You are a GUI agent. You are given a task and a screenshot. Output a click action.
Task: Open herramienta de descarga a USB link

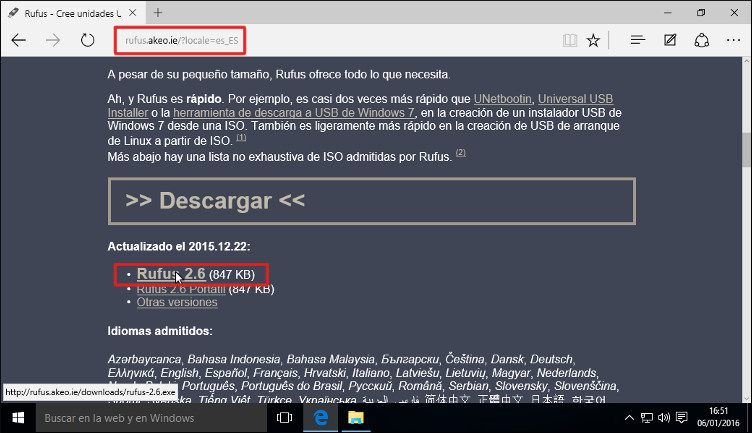294,113
